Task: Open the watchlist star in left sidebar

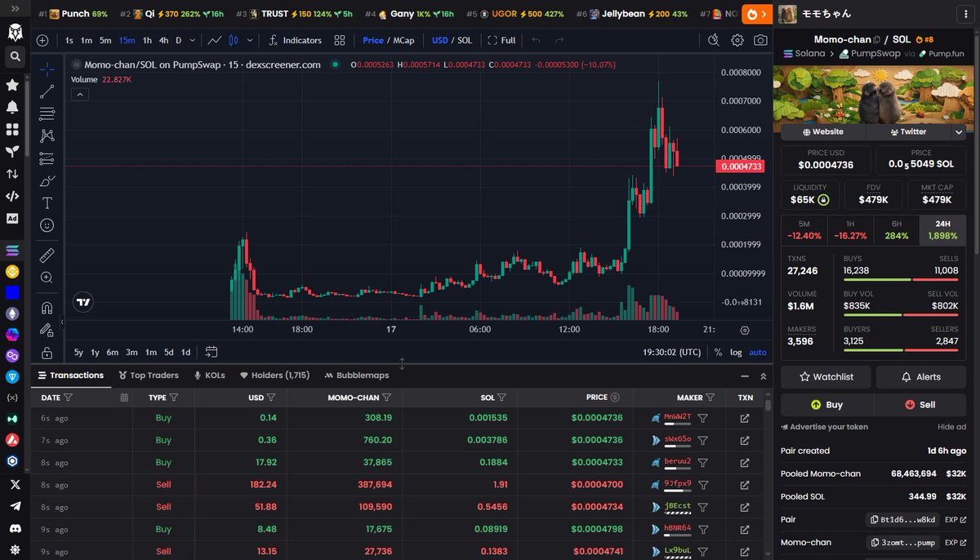Action: pos(12,85)
